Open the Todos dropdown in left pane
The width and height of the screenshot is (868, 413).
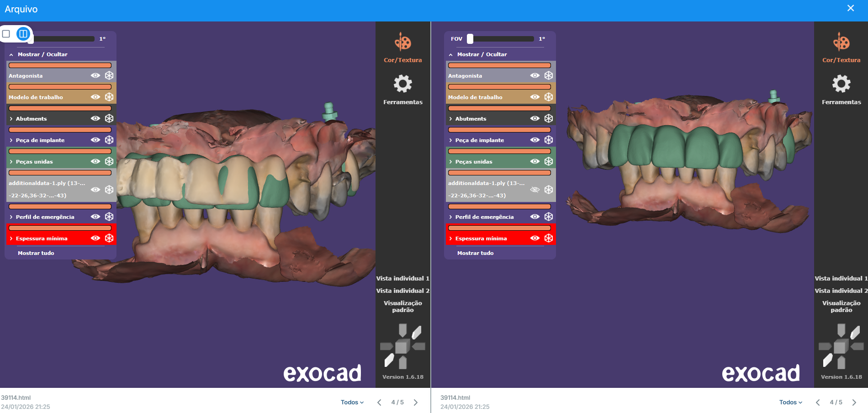pos(352,402)
